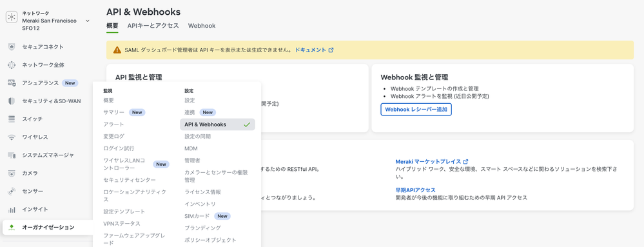Select MDM in the flyout menu
The image size is (644, 247).
pyautogui.click(x=191, y=148)
